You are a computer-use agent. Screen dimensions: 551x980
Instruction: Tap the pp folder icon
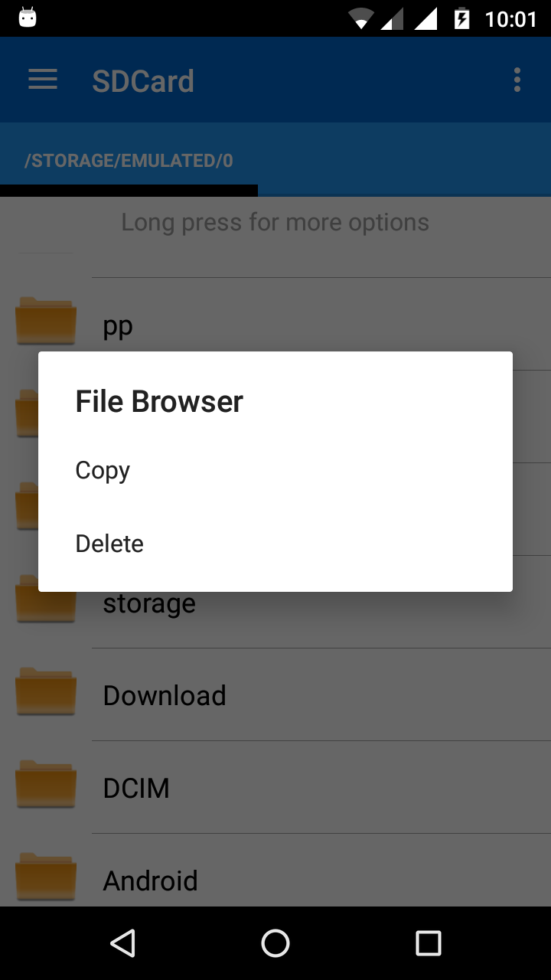coord(46,322)
